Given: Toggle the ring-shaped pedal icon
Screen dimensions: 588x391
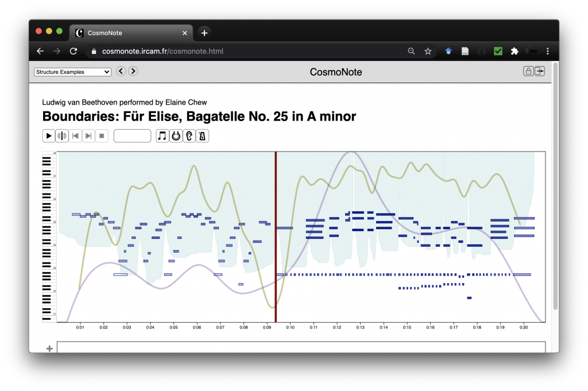Looking at the screenshot, I should pyautogui.click(x=176, y=136).
